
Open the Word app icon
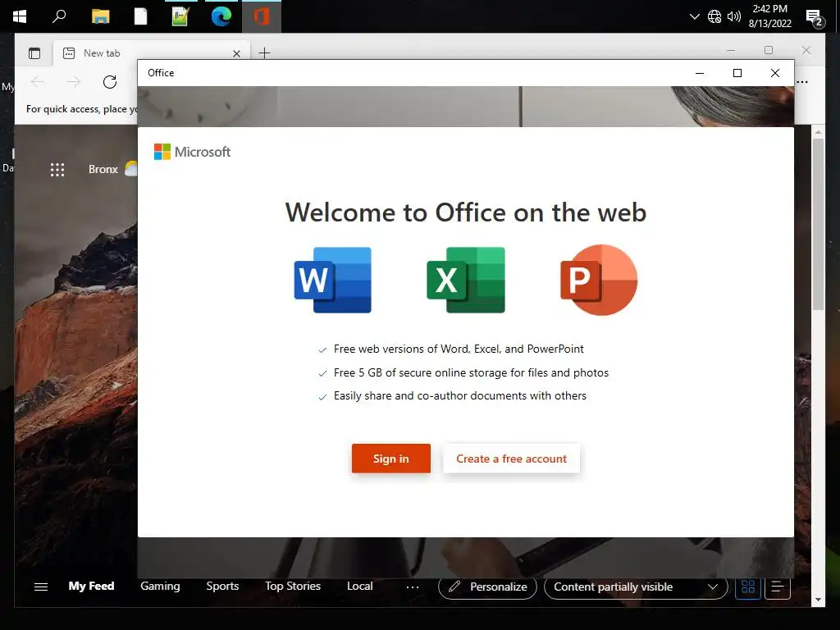[x=333, y=280]
